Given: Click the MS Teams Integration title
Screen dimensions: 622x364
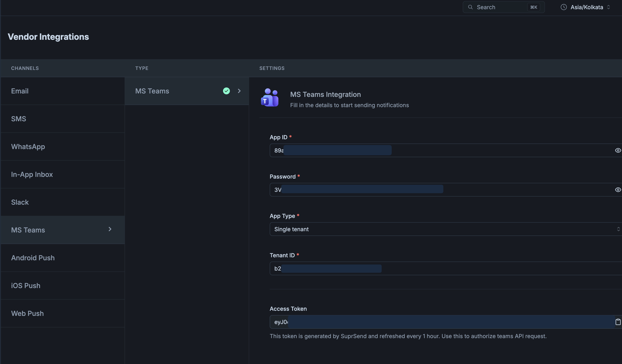Looking at the screenshot, I should pyautogui.click(x=325, y=95).
